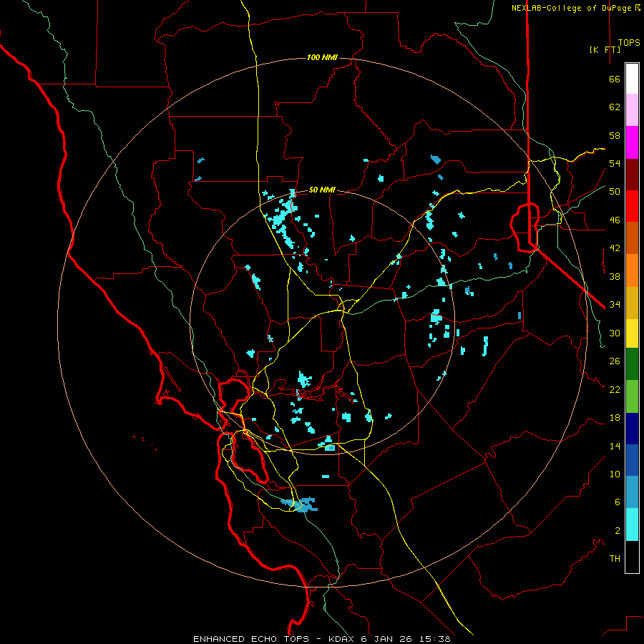Click the legend value 46
This screenshot has width=644, height=644.
click(615, 220)
